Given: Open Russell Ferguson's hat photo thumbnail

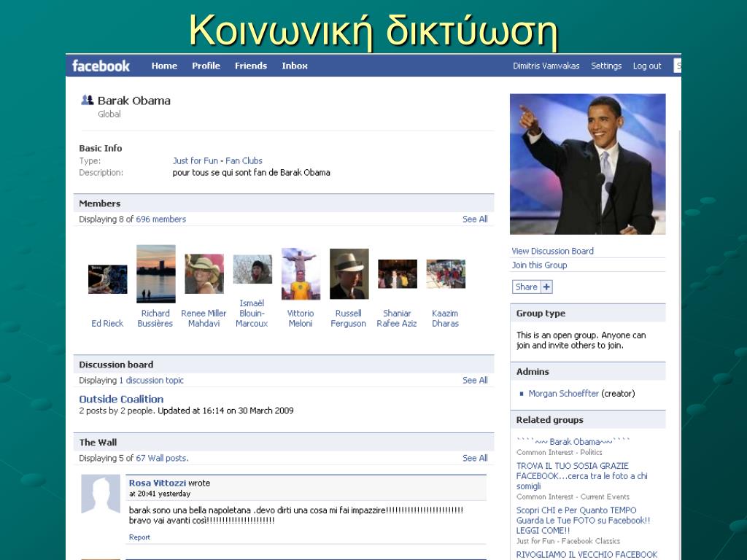Looking at the screenshot, I should (x=349, y=274).
